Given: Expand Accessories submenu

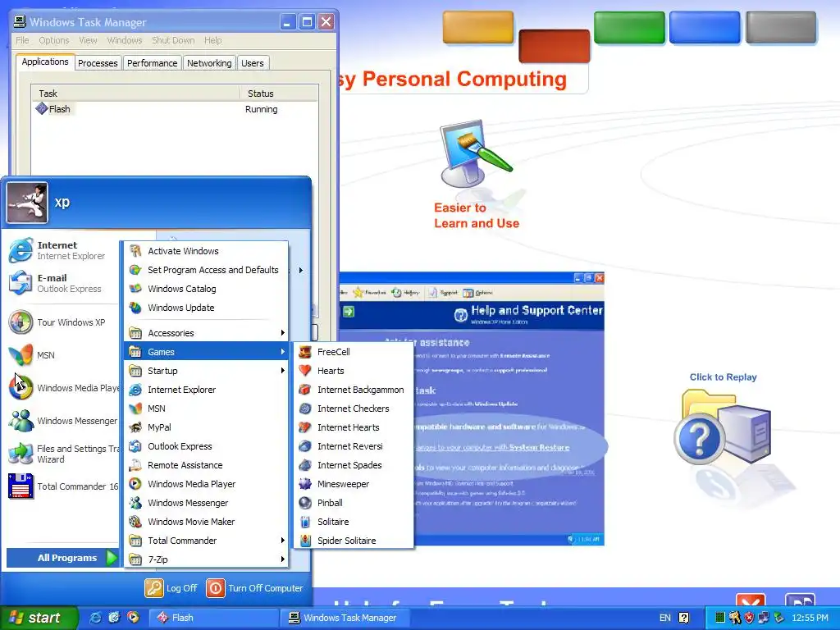Looking at the screenshot, I should 206,333.
